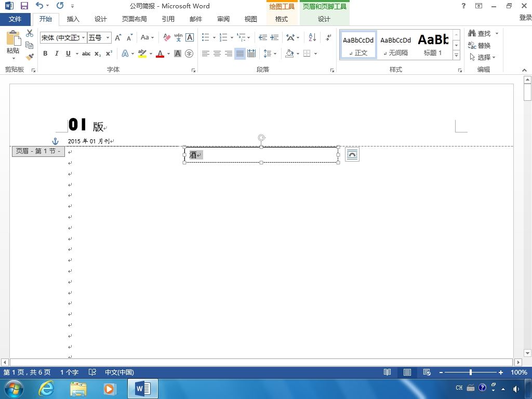Apply strikethrough formatting
The width and height of the screenshot is (532, 399).
(86, 54)
